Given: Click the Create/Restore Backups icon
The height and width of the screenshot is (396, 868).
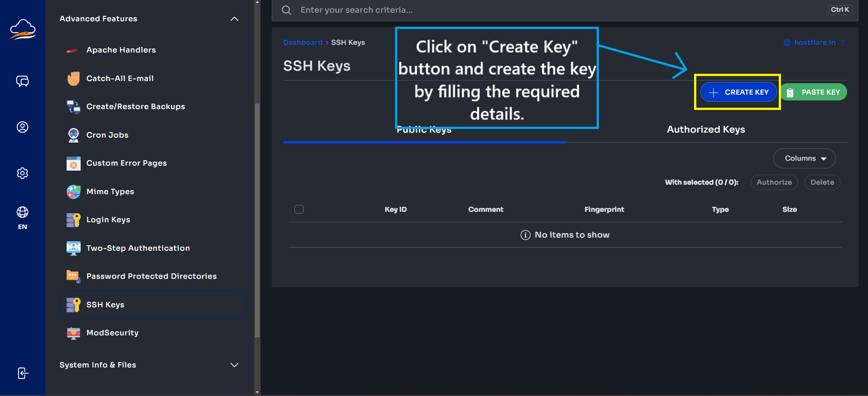Looking at the screenshot, I should (x=73, y=107).
